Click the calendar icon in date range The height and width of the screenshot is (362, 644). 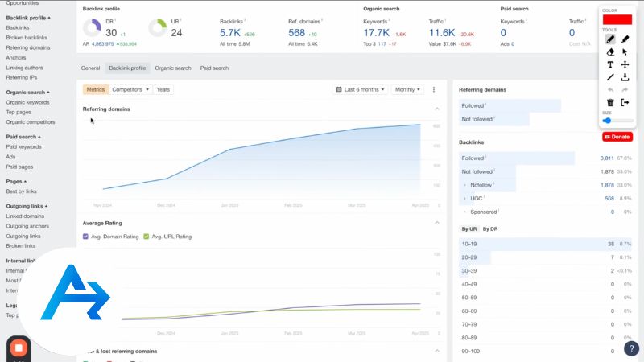click(x=339, y=89)
